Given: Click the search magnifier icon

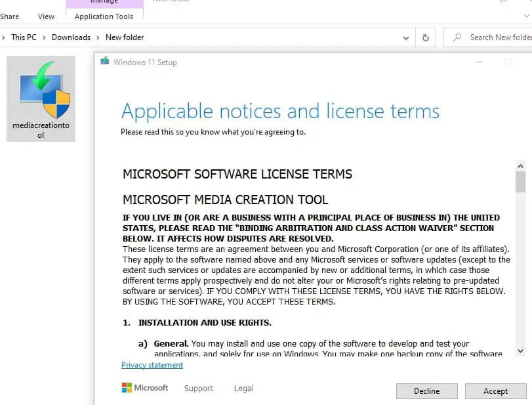Looking at the screenshot, I should coord(457,37).
